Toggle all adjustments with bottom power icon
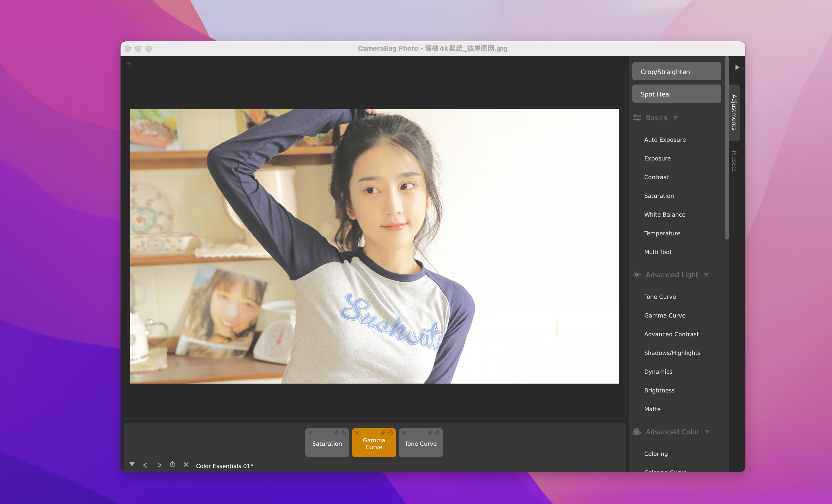 (x=173, y=464)
